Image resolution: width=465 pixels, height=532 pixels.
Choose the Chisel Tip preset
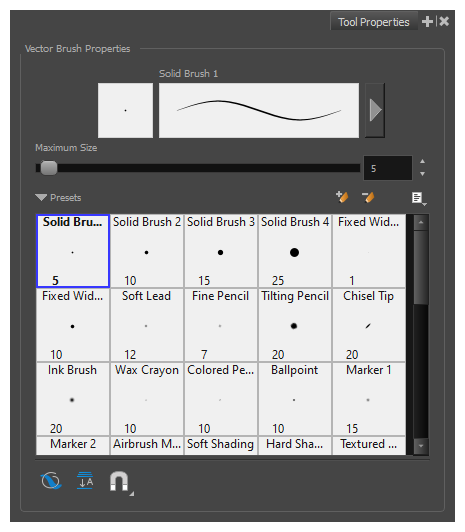369,325
